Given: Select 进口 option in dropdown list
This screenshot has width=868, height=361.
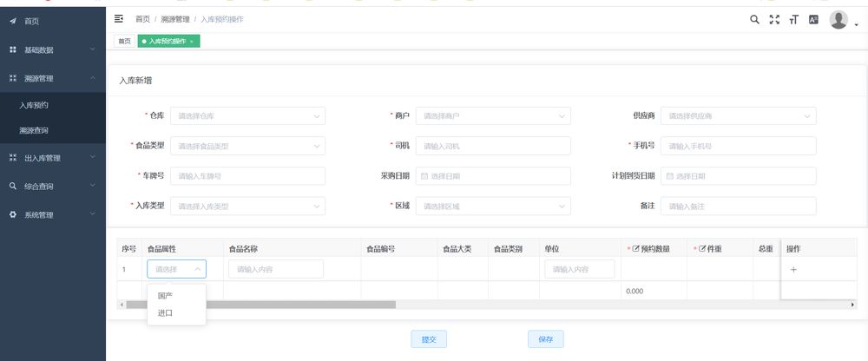Looking at the screenshot, I should tap(165, 312).
